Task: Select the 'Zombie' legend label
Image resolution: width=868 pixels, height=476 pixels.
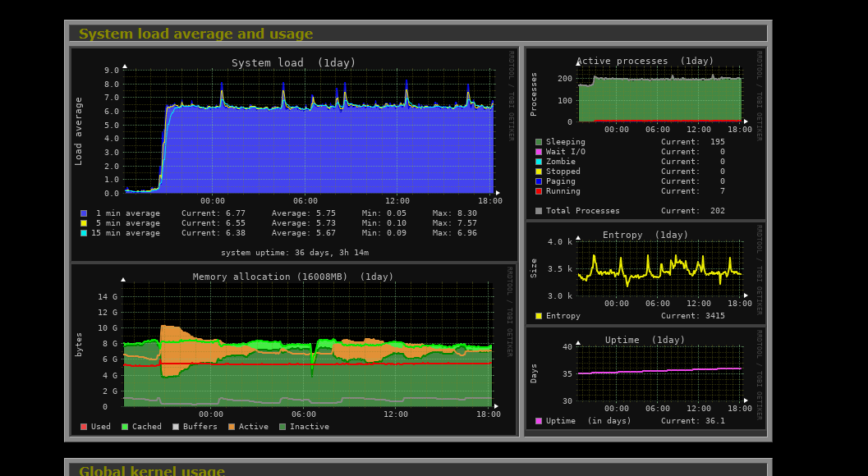Action: coord(561,162)
